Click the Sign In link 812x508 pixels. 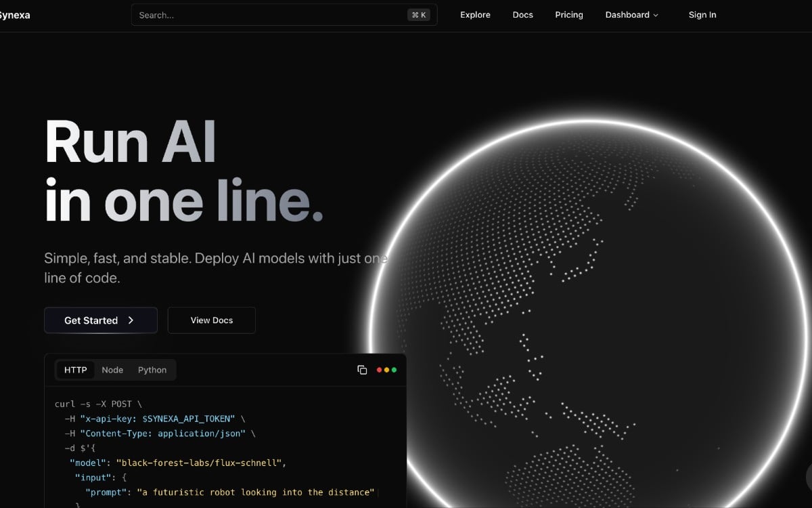(x=702, y=15)
